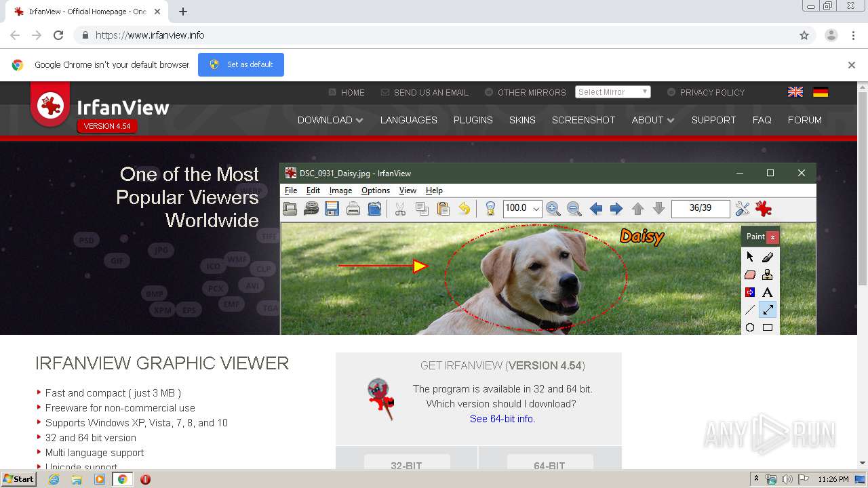Show hidden system tray icons

click(756, 479)
